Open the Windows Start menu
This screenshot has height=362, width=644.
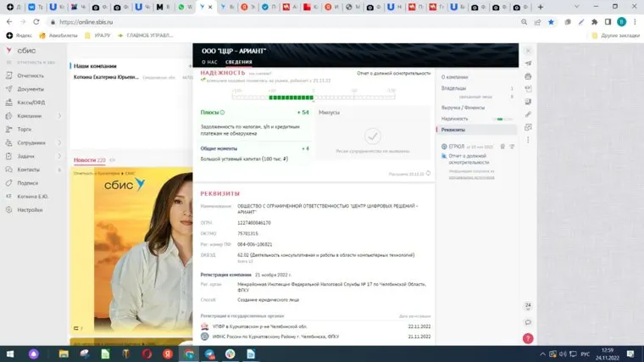click(9, 353)
